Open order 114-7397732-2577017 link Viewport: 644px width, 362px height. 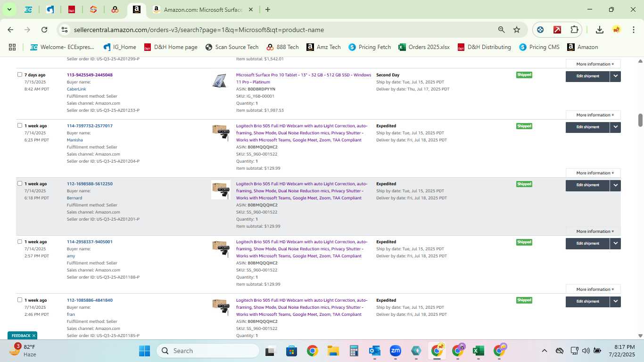tap(90, 126)
